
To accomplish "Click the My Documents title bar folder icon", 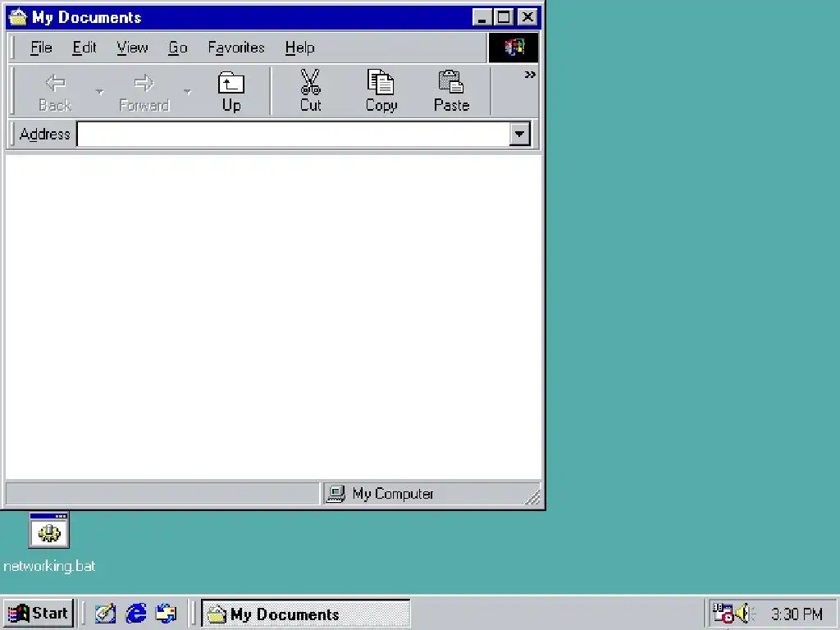I will [x=18, y=17].
